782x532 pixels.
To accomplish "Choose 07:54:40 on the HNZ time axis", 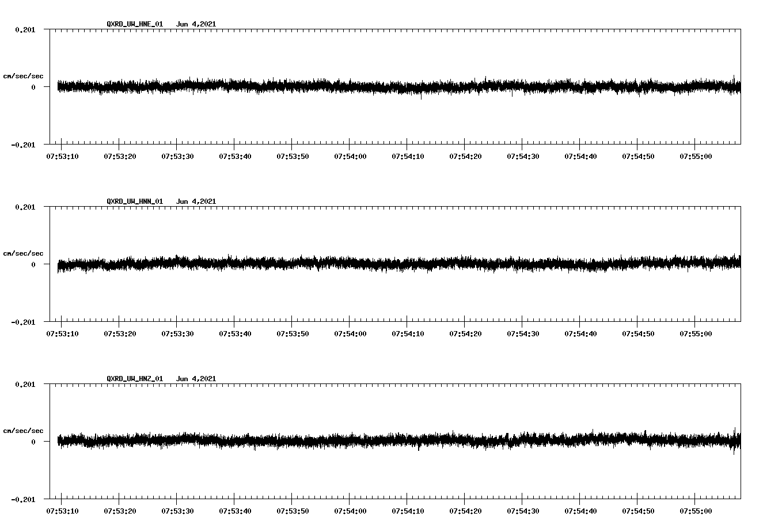I will [580, 511].
